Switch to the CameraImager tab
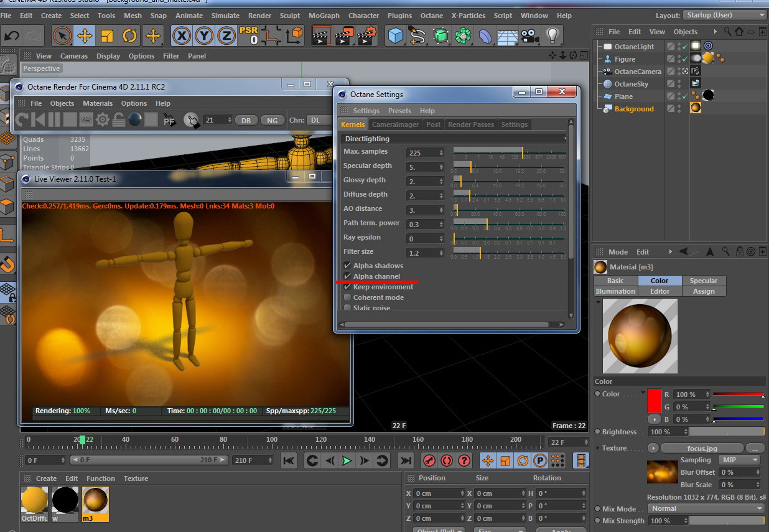The image size is (769, 532). [395, 124]
